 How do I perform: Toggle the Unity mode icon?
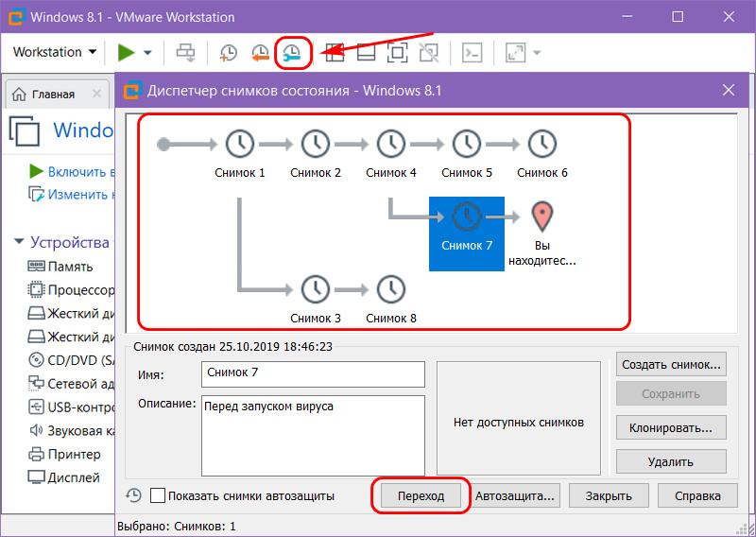tap(429, 53)
